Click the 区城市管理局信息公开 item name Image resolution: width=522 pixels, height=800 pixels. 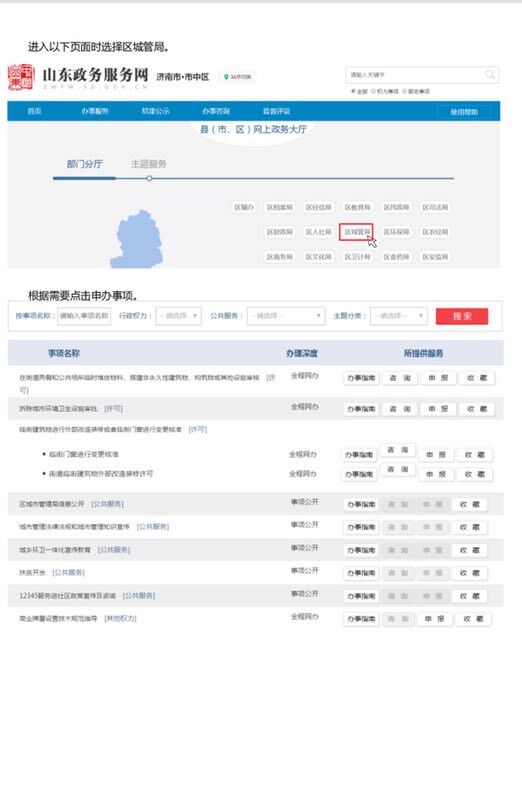pos(52,504)
